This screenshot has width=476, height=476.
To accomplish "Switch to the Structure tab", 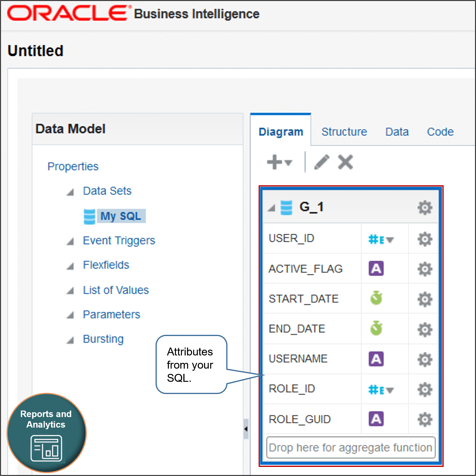I will click(x=344, y=132).
